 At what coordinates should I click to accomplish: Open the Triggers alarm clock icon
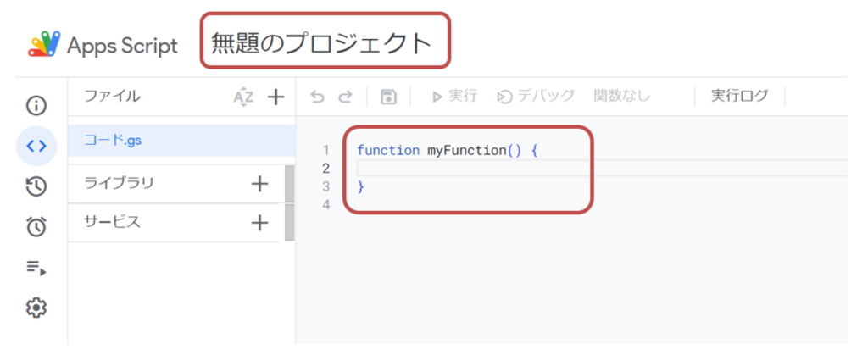[x=36, y=226]
